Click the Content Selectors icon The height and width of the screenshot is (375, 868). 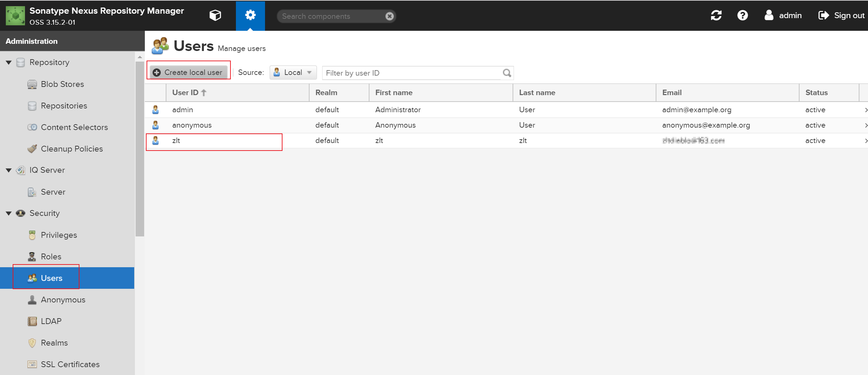pos(32,127)
